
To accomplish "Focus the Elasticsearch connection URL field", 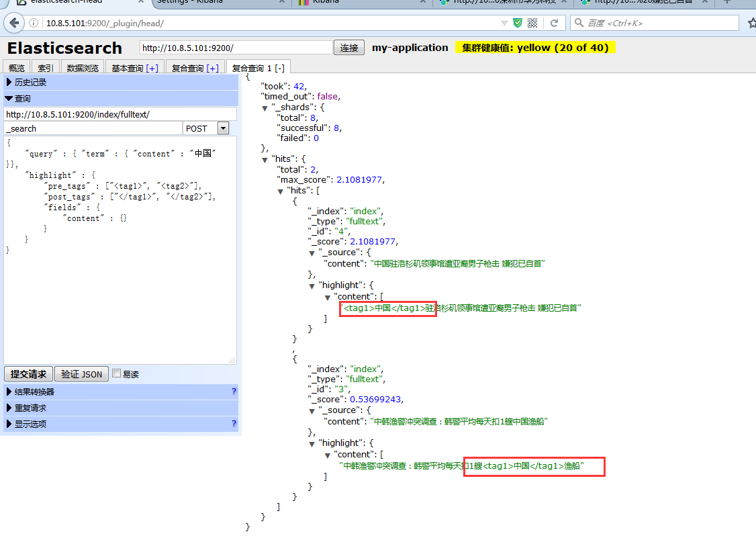I will tap(236, 48).
